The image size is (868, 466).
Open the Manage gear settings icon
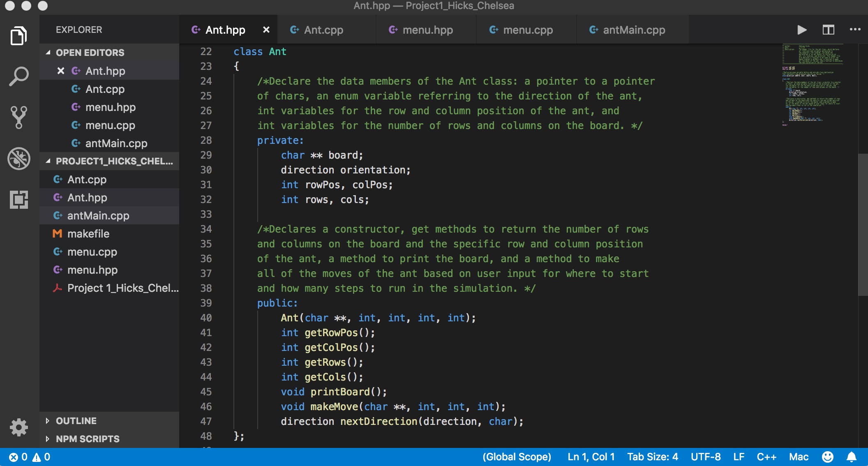tap(19, 427)
